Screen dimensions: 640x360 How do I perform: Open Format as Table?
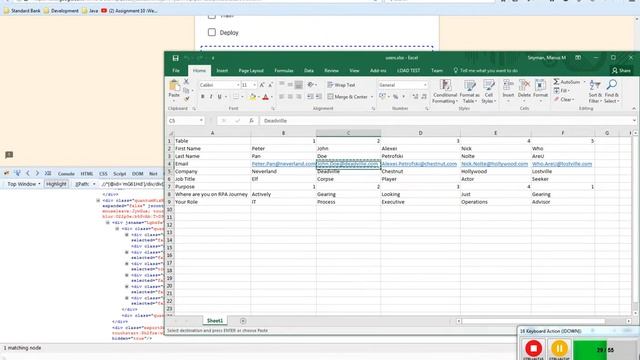pyautogui.click(x=469, y=91)
